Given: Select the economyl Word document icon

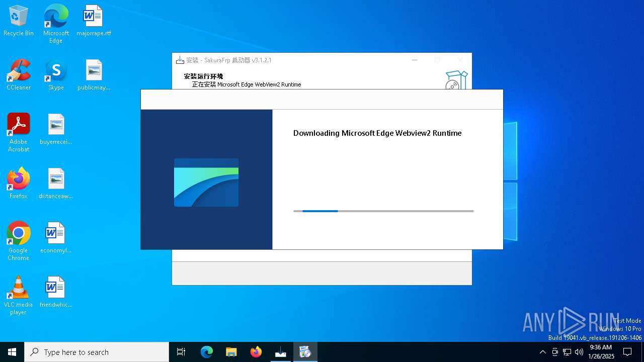Looking at the screenshot, I should point(56,238).
